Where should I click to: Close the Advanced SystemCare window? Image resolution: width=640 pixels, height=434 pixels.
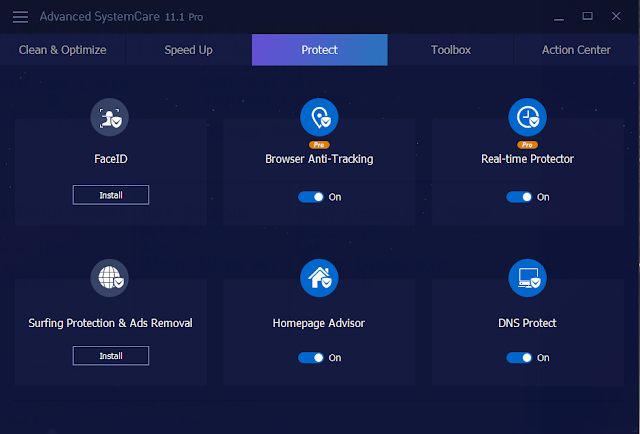[x=616, y=16]
